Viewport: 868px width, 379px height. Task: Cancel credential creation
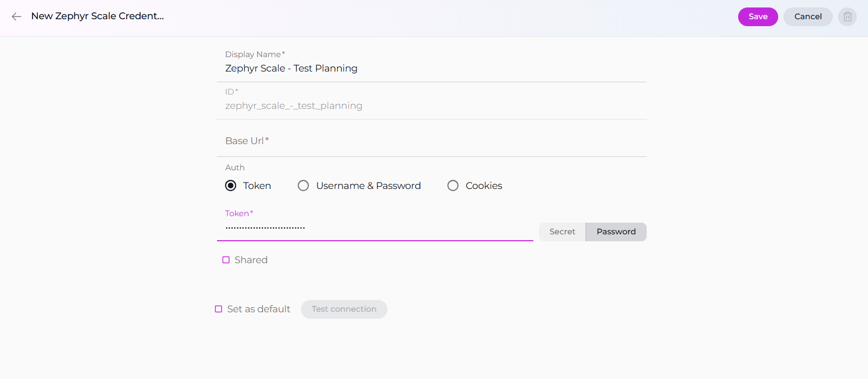tap(808, 17)
